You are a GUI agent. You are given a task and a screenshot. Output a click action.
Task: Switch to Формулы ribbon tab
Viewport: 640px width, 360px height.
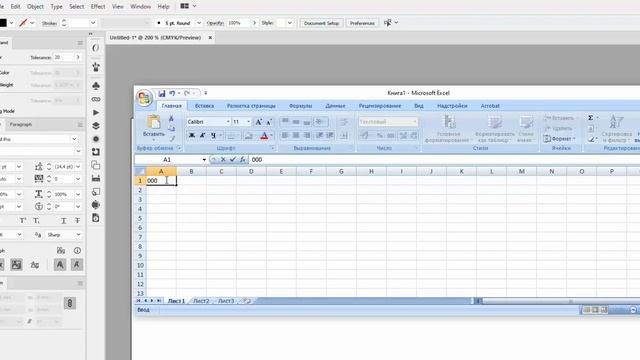click(300, 106)
